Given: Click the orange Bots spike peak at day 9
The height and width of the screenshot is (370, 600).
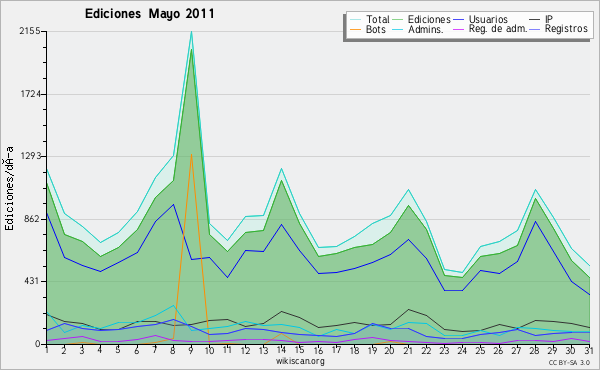Looking at the screenshot, I should (191, 154).
